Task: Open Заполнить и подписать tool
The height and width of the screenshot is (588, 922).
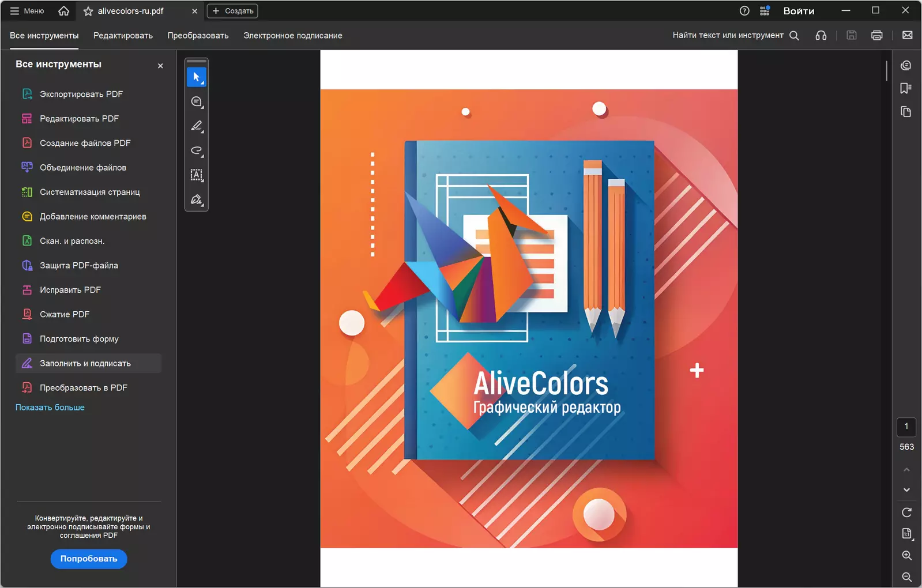Action: 88,363
